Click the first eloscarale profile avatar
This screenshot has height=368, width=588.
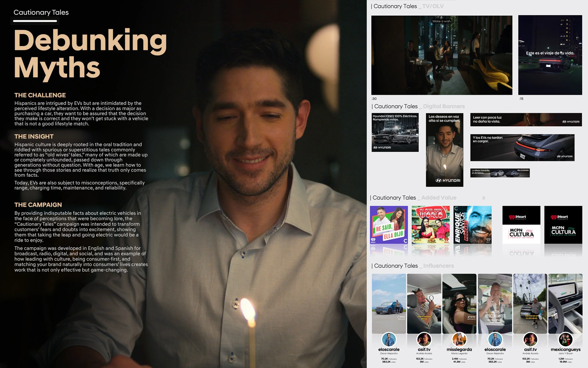point(389,339)
